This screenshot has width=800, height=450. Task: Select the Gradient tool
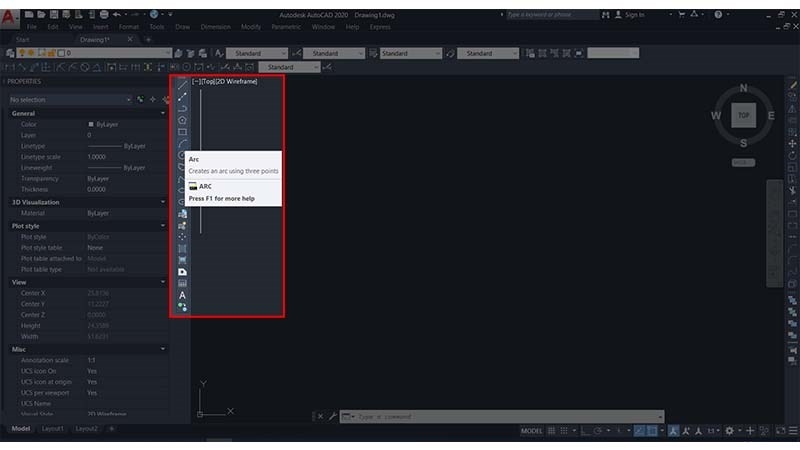[182, 260]
